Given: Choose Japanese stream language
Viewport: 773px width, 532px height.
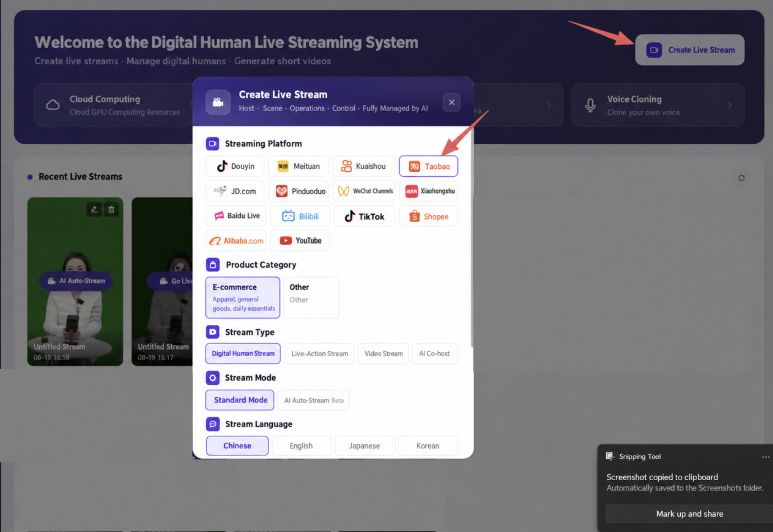Looking at the screenshot, I should pos(365,446).
